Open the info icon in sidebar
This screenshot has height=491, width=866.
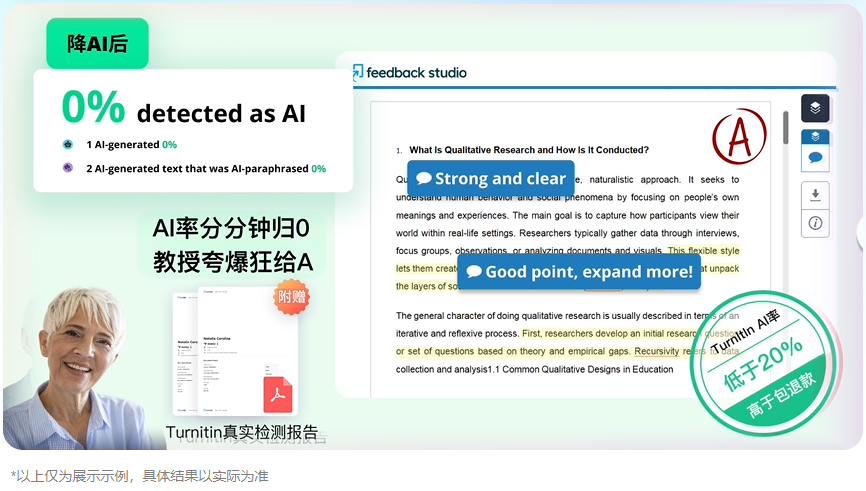(x=815, y=223)
